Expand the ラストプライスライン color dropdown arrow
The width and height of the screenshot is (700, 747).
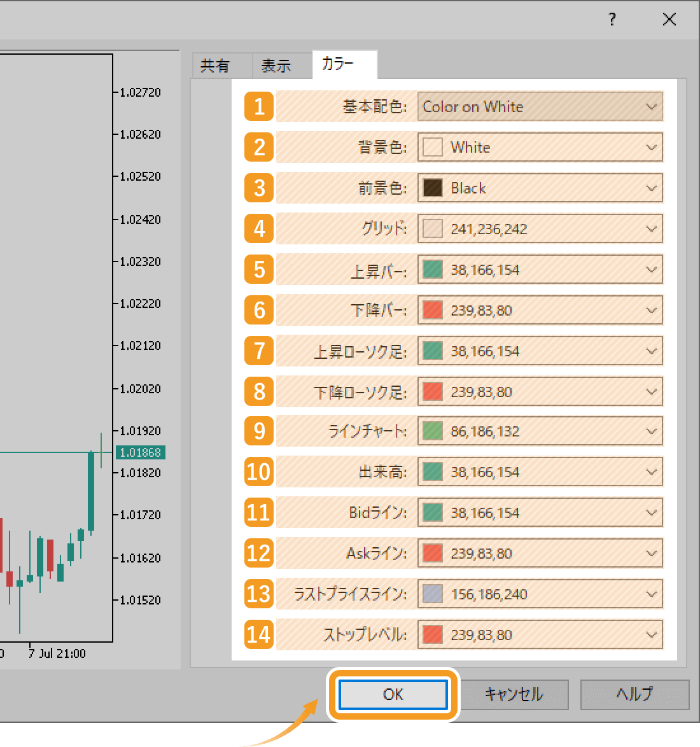pyautogui.click(x=652, y=594)
